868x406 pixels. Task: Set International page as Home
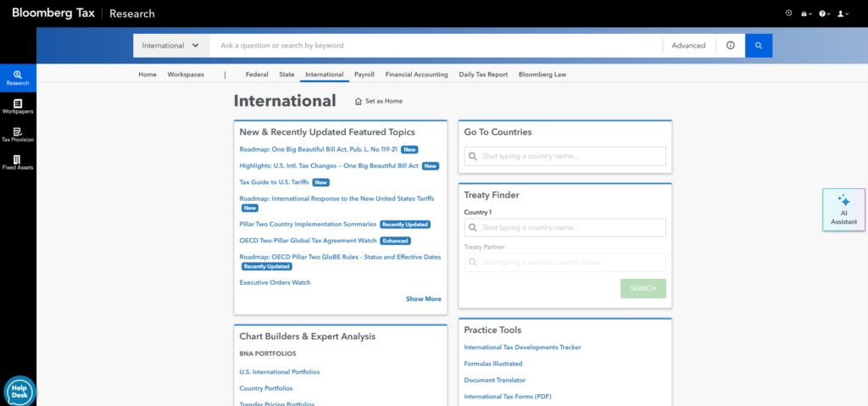click(379, 101)
